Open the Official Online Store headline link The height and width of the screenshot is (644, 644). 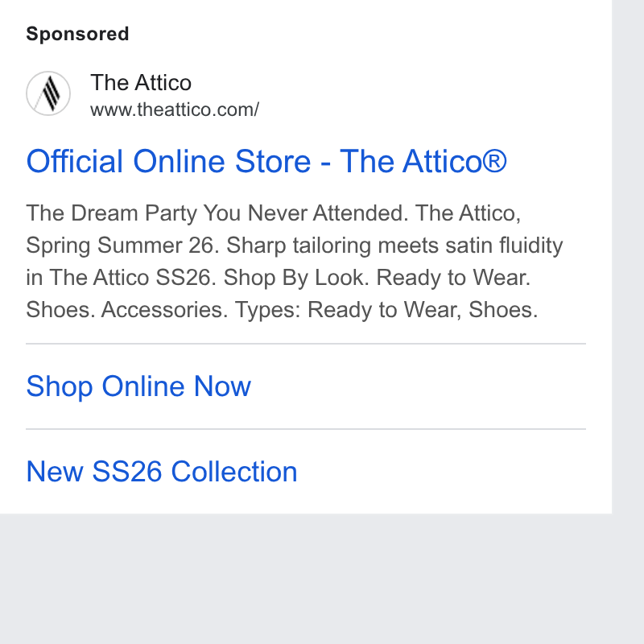point(266,162)
